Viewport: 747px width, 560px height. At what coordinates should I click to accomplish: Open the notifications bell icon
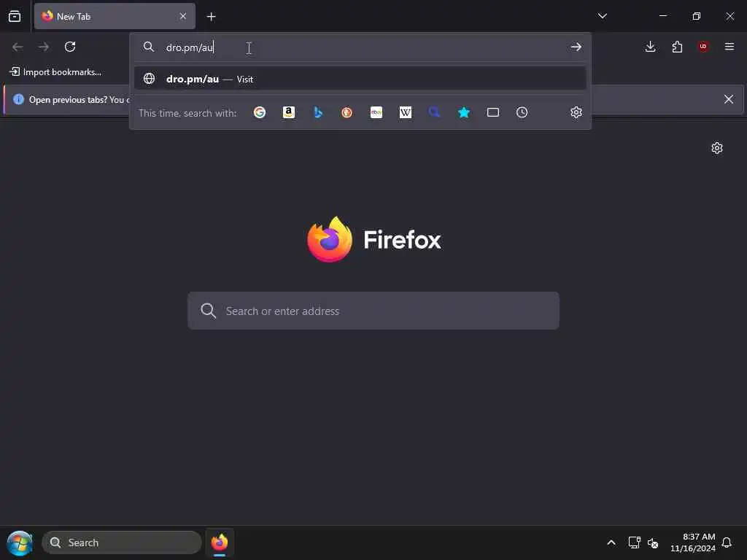point(727,542)
